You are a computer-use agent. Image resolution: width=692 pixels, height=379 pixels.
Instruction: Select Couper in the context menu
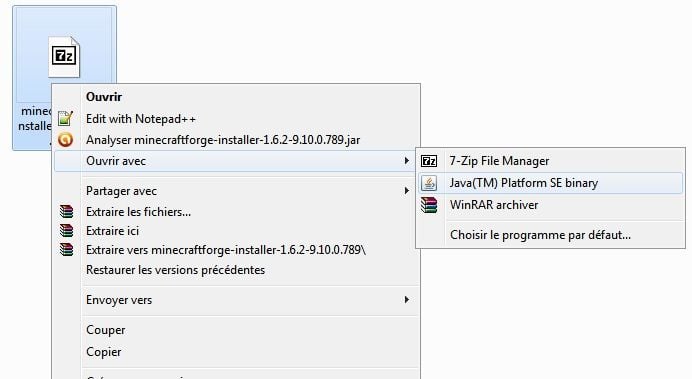point(105,330)
